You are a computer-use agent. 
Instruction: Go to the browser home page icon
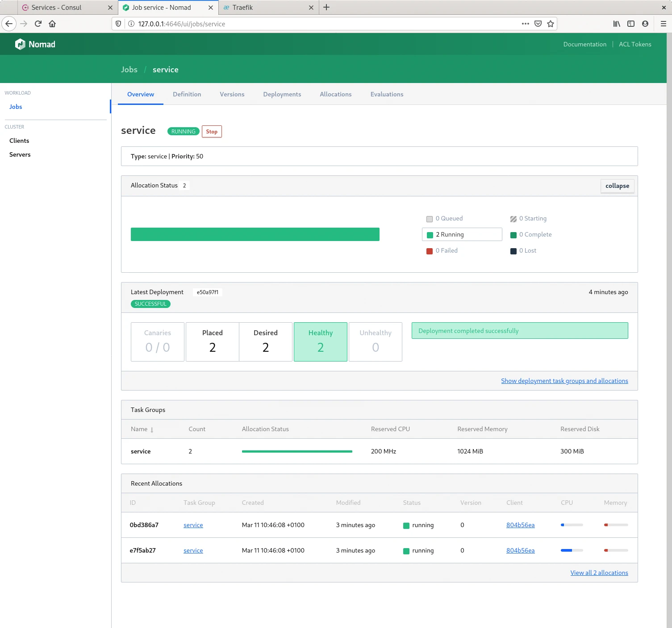52,24
